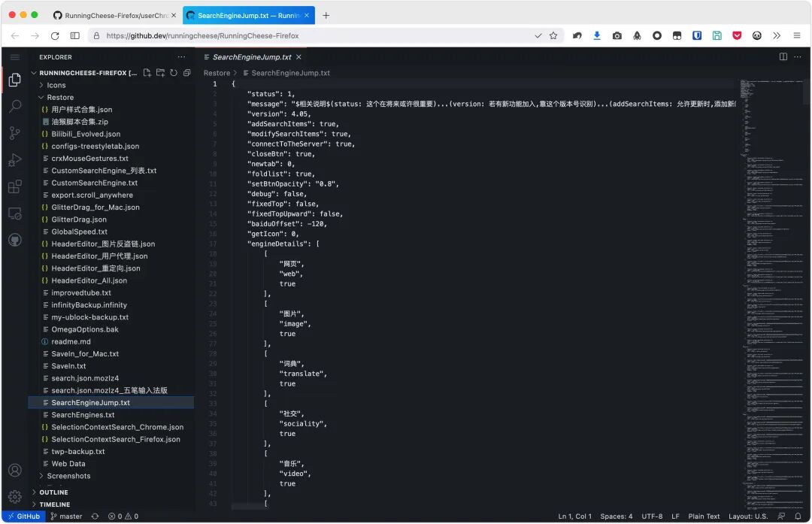
Task: Open the Run and Debug view
Action: click(x=15, y=160)
